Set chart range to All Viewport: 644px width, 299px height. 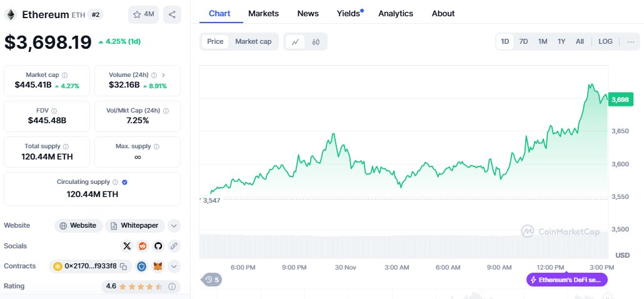click(580, 41)
